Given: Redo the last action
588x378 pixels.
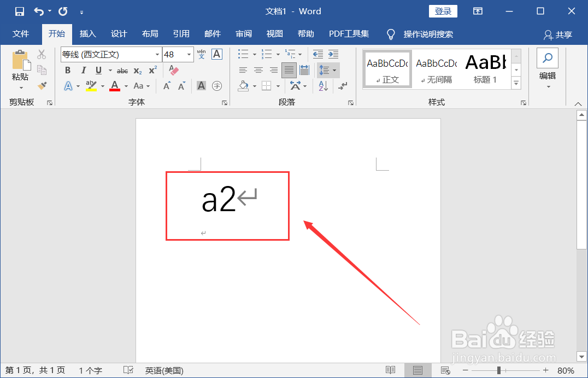Looking at the screenshot, I should pyautogui.click(x=63, y=11).
